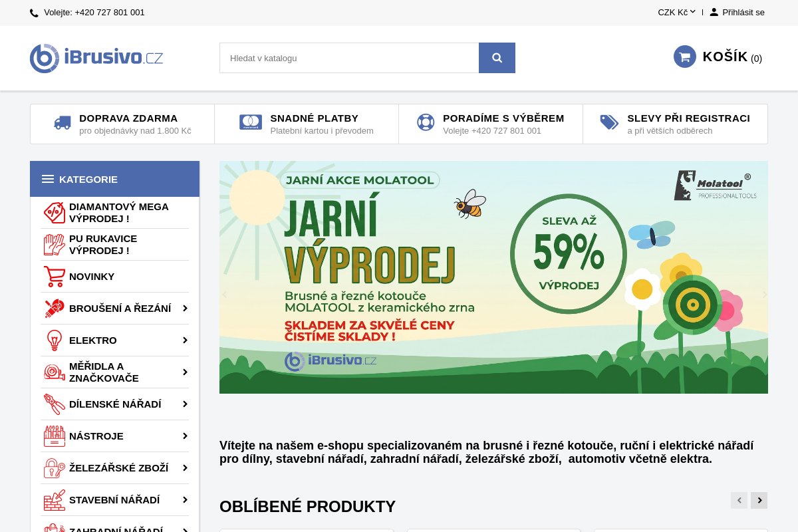Screen dimensions: 798x532
Task: Click the toolbox icon for Nástroje
Action: [55, 436]
